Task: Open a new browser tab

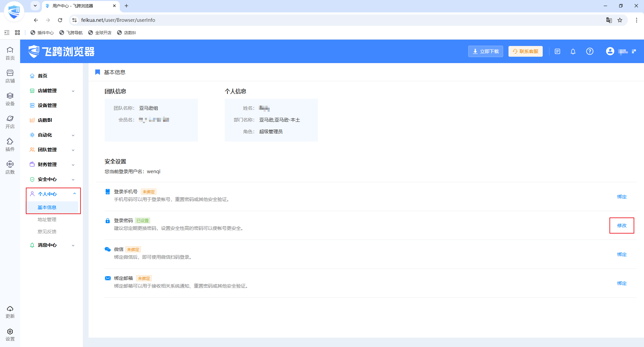Action: pyautogui.click(x=126, y=6)
